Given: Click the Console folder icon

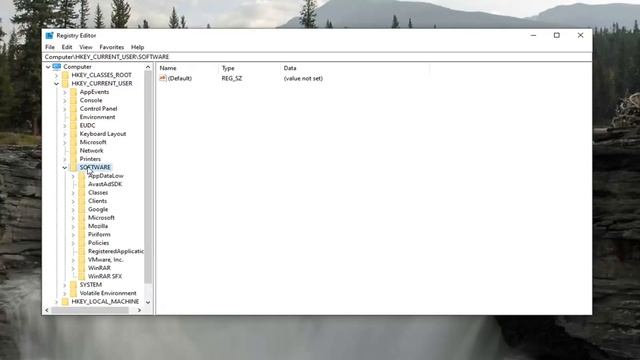Looking at the screenshot, I should click(x=73, y=100).
